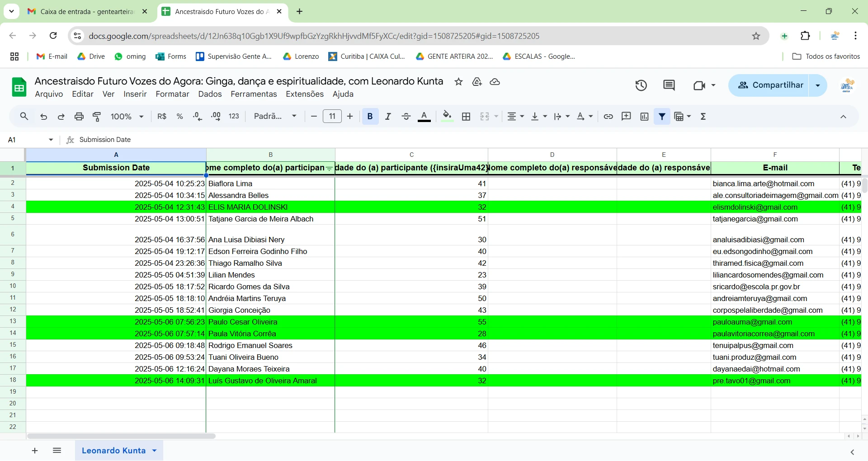
Task: Pick a text color swatch
Action: click(x=424, y=116)
